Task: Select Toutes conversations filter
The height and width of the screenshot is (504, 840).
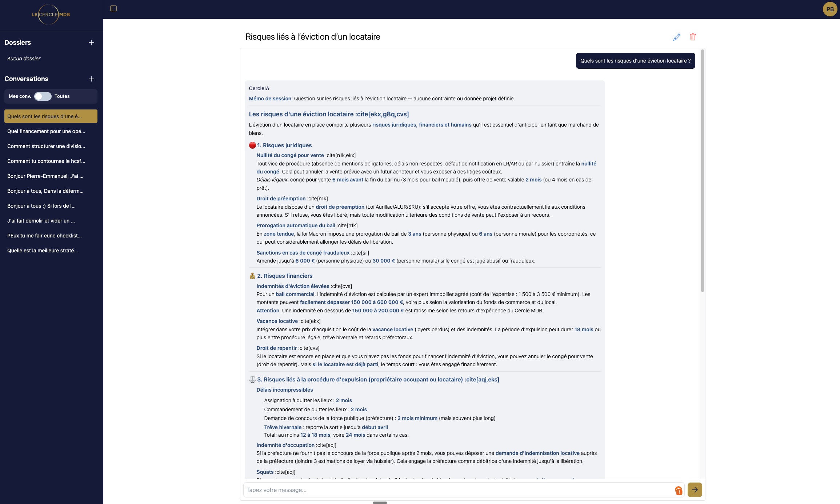Action: 62,96
